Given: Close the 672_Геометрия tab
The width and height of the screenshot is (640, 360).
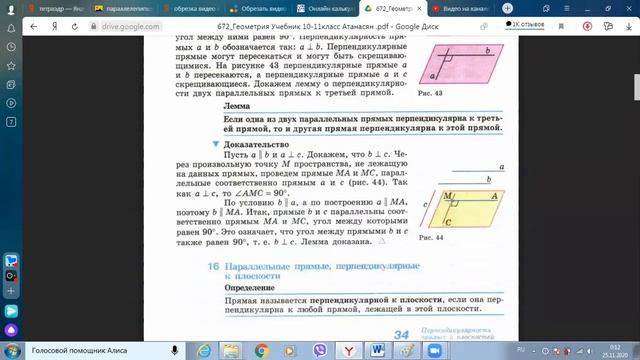Looking at the screenshot, I should 419,9.
